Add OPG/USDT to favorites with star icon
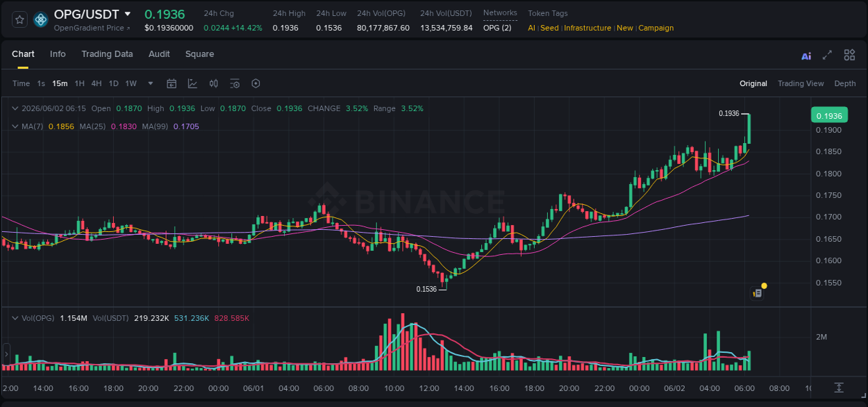 tap(20, 20)
